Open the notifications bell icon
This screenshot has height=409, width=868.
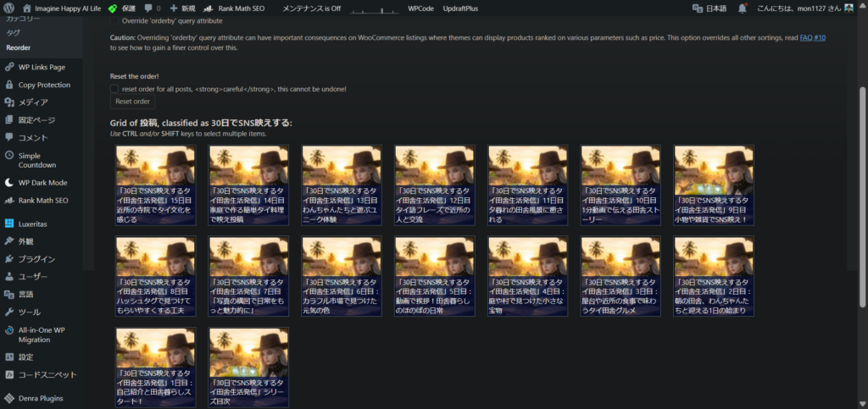pyautogui.click(x=743, y=8)
